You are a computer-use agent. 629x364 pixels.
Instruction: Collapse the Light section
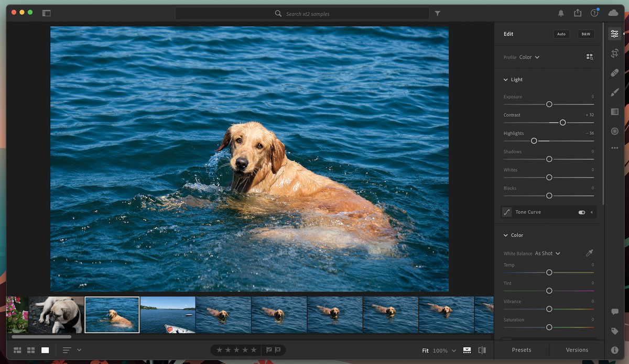506,79
